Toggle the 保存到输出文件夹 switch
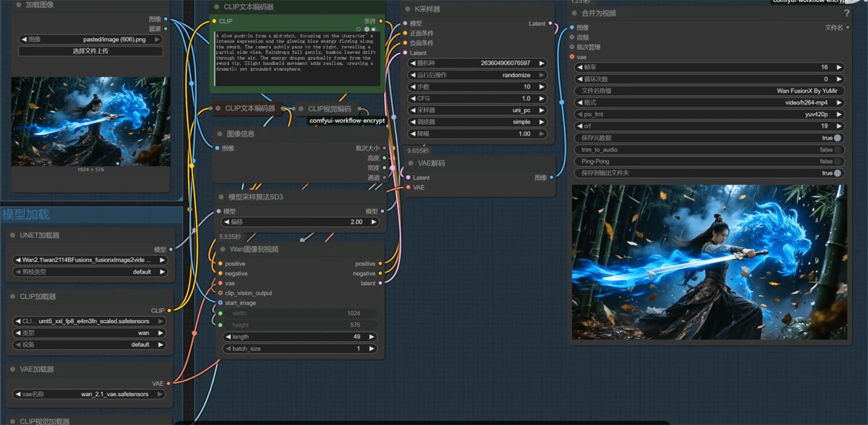 click(x=837, y=173)
